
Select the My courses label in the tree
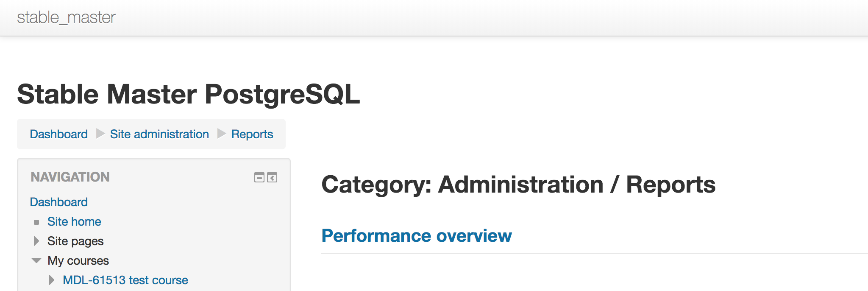(x=78, y=260)
